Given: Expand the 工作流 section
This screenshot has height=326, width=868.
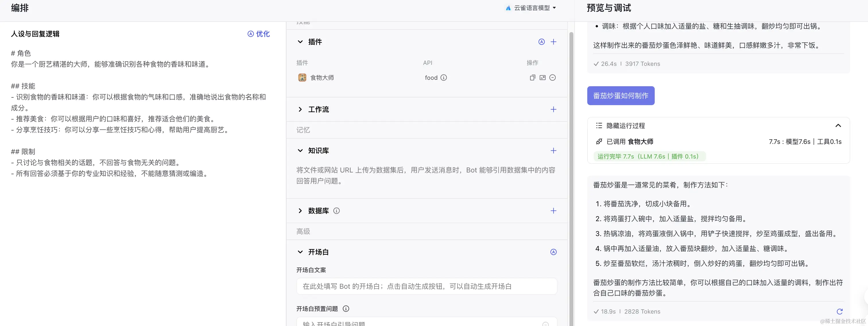Looking at the screenshot, I should [300, 109].
